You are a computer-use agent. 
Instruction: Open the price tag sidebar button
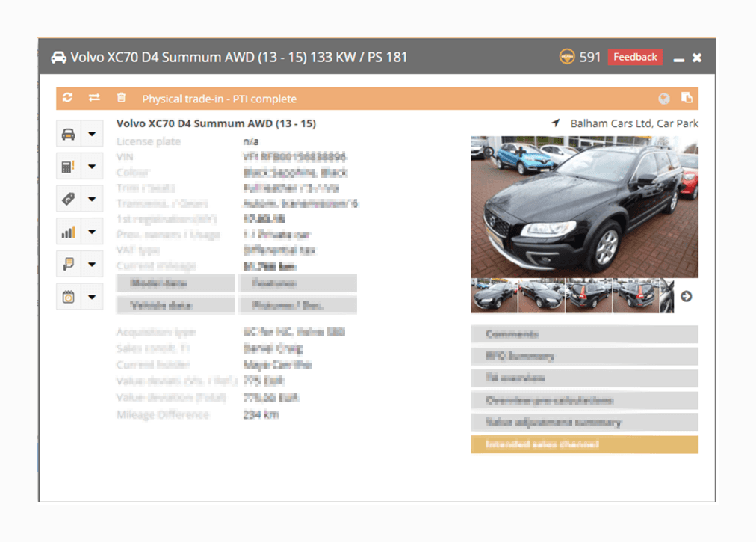69,199
